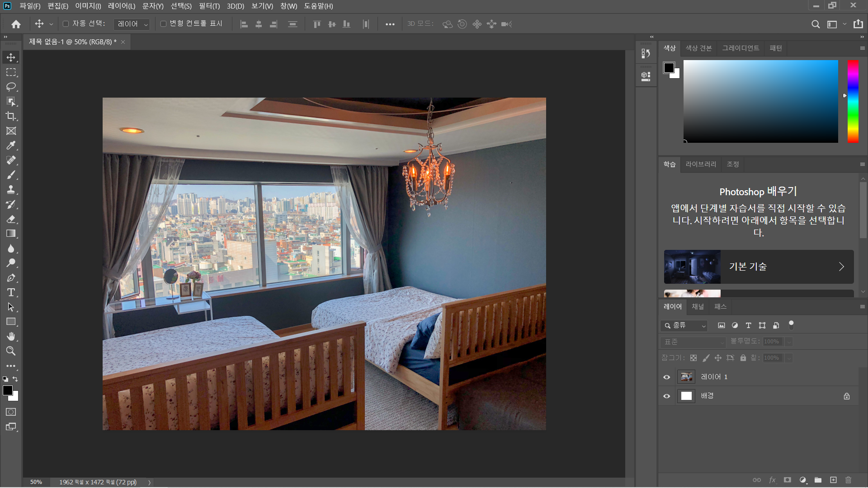Open the 레이어 auto-select dropdown
Screen dimensions: 868x488
[x=132, y=24]
